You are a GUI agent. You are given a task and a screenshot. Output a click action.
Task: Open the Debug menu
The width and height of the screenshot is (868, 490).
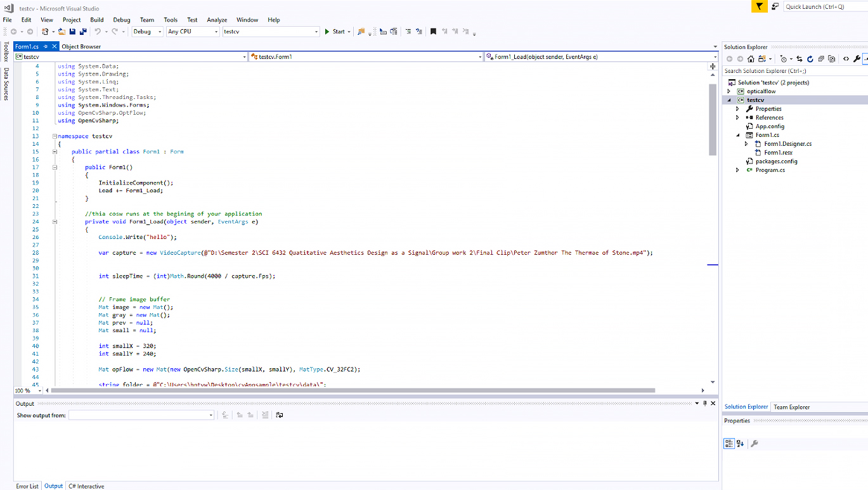122,20
